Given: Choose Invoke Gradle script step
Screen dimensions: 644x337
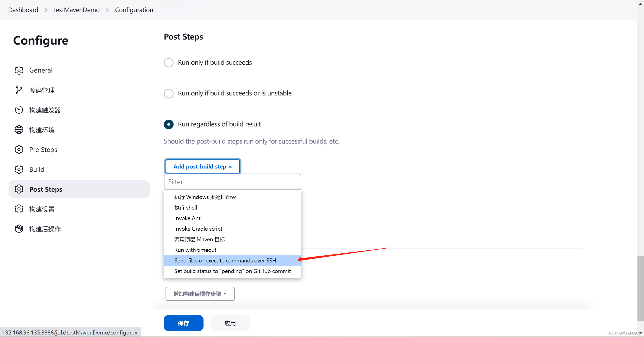Looking at the screenshot, I should point(232,229).
